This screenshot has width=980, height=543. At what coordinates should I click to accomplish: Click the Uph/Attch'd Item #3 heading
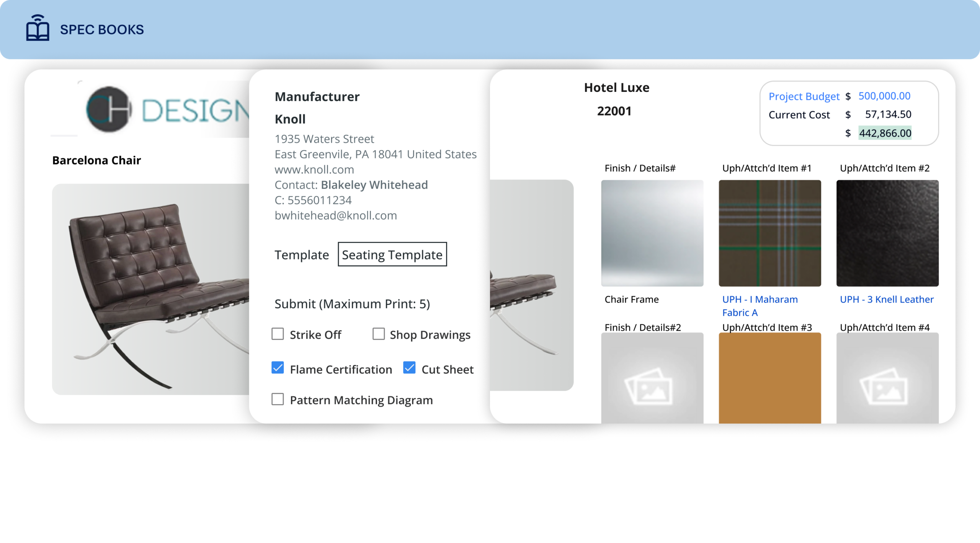click(767, 328)
